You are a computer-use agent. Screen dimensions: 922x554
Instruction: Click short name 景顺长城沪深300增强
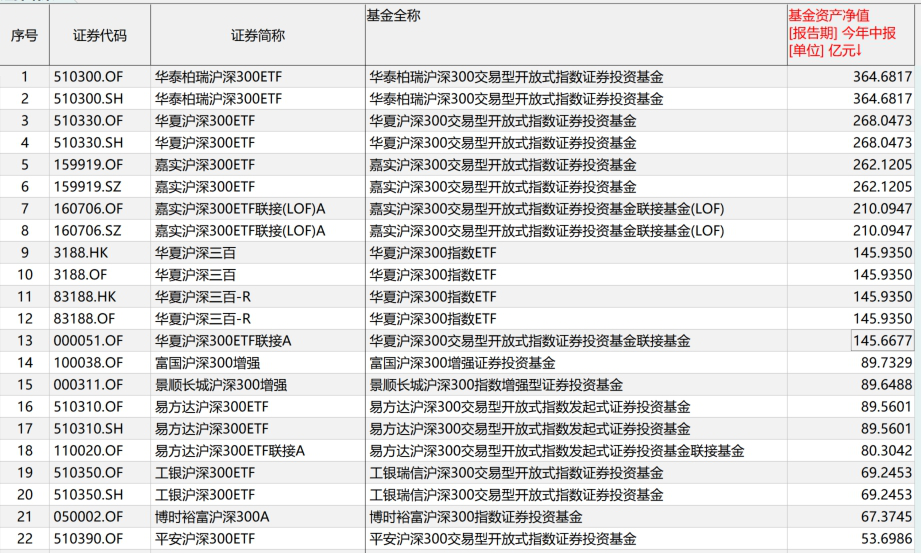pos(221,385)
